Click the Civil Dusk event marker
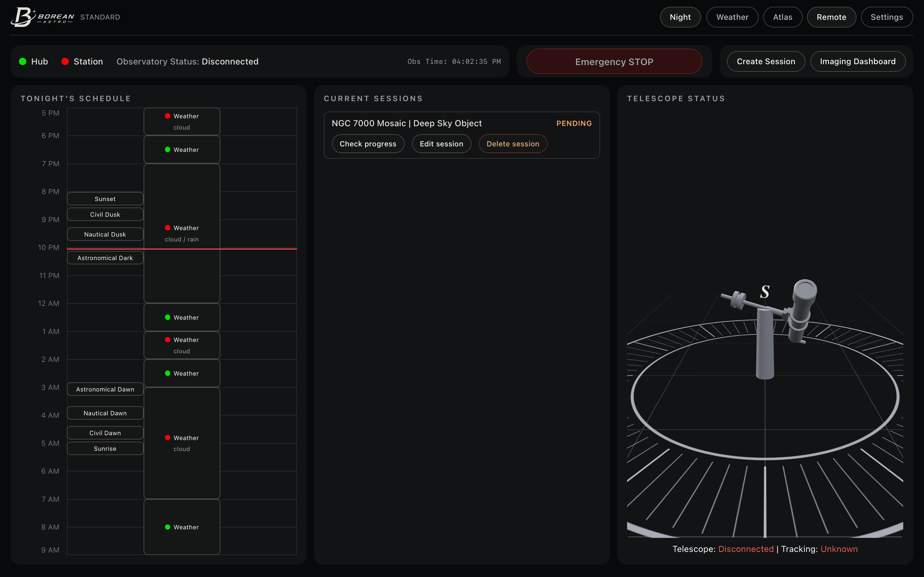Image resolution: width=924 pixels, height=577 pixels. 105,215
